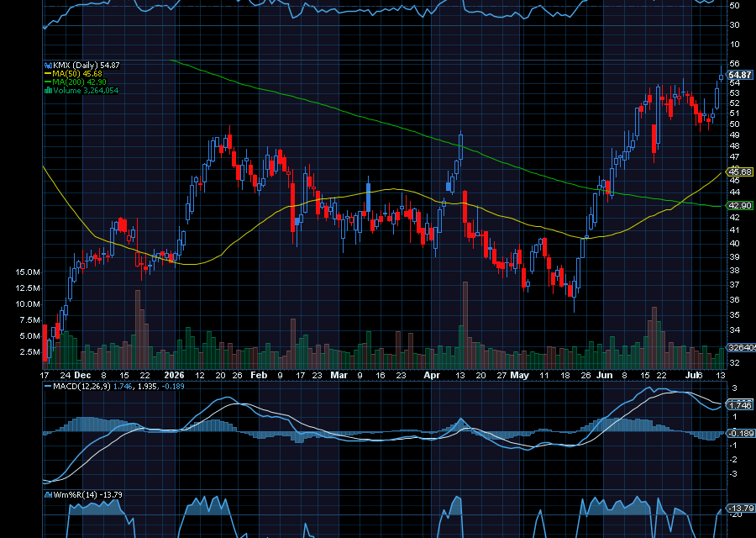756x538 pixels.
Task: Click the Wm%R(14) -13.79 indicator label
Action: click(87, 494)
